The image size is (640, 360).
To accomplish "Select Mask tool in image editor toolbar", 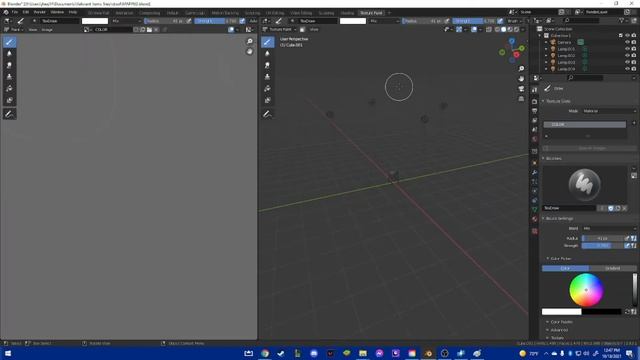I will [x=9, y=100].
